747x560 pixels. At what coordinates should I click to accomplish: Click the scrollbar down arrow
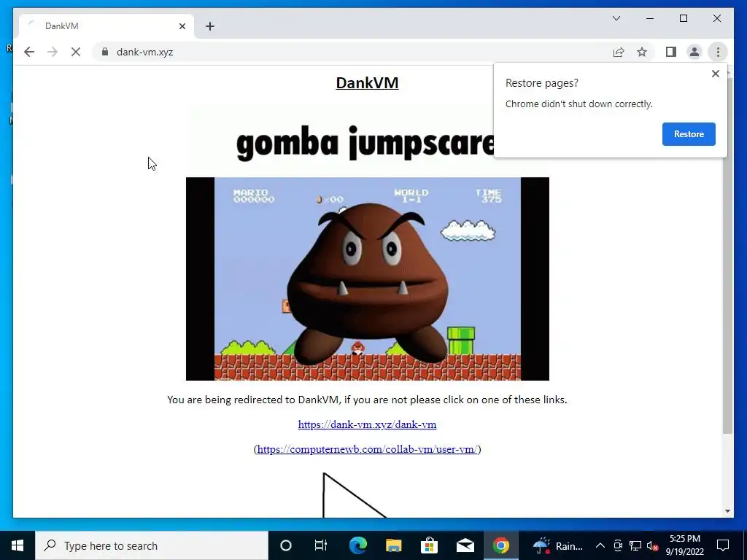coord(727,511)
